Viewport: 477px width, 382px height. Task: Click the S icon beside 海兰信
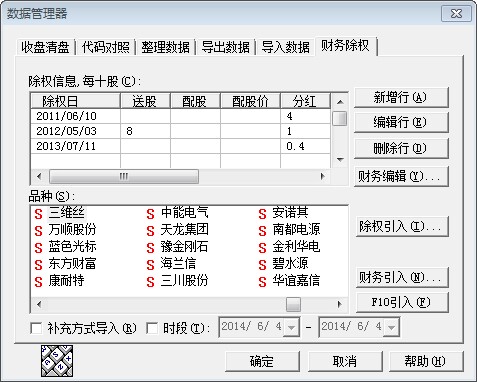point(151,265)
